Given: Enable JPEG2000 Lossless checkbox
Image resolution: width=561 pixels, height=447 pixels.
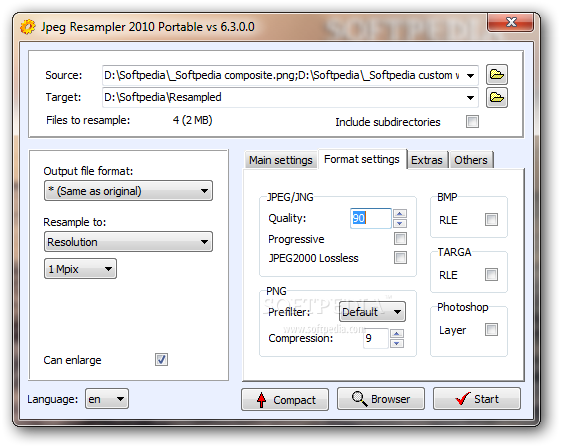Looking at the screenshot, I should [400, 257].
